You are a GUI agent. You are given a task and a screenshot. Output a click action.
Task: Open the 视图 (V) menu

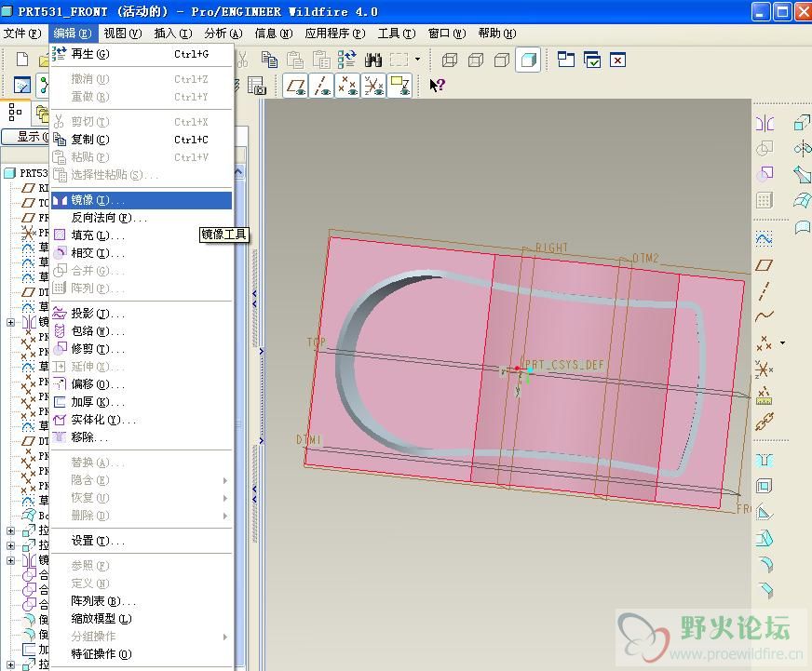(123, 34)
